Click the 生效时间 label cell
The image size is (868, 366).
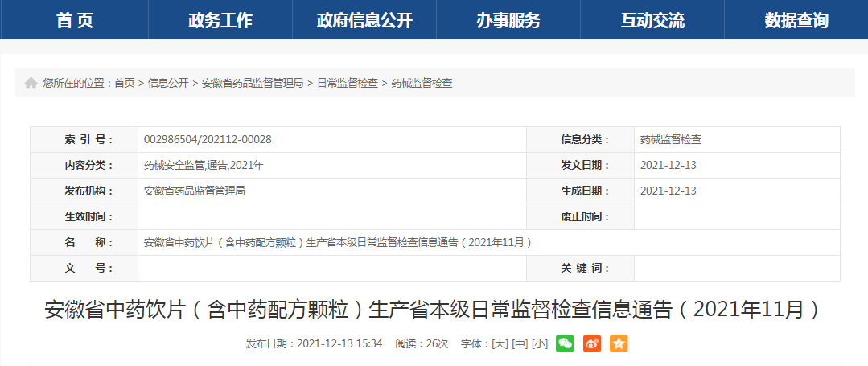(84, 216)
